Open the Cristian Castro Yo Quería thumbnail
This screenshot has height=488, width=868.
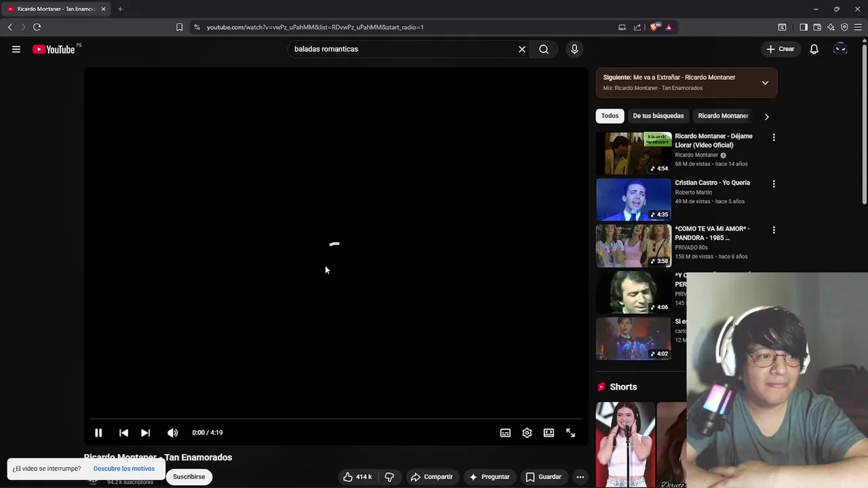[633, 199]
